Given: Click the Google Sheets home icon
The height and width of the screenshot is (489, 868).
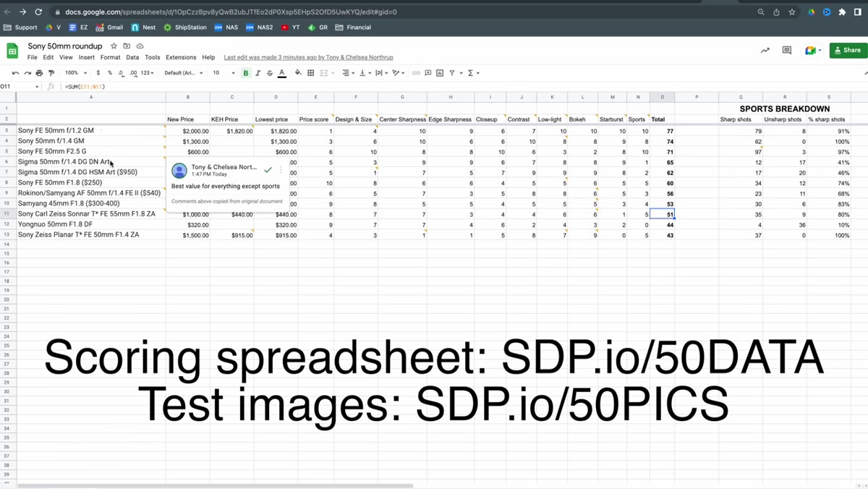Looking at the screenshot, I should (x=12, y=51).
